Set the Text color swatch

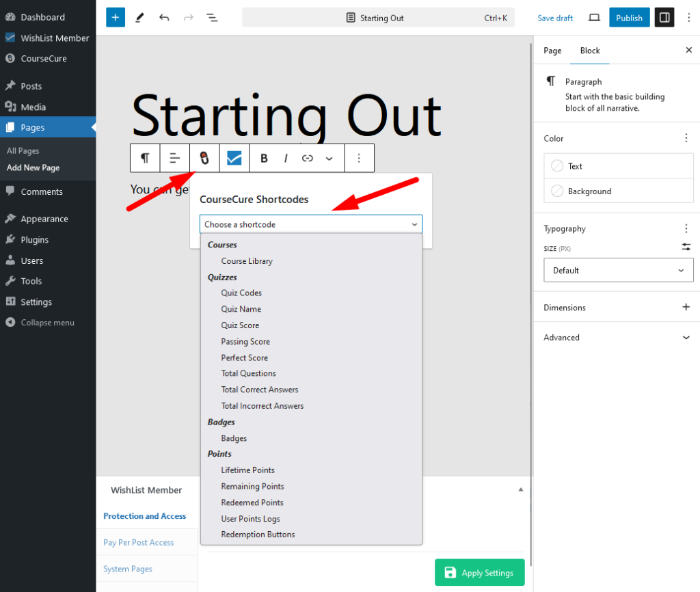(618, 166)
